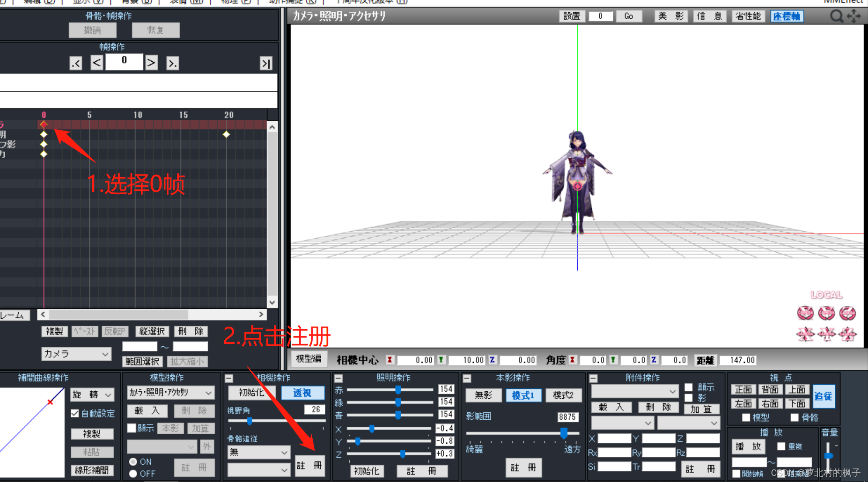The width and height of the screenshot is (868, 482).
Task: Click the 追從 follow button
Action: click(824, 396)
